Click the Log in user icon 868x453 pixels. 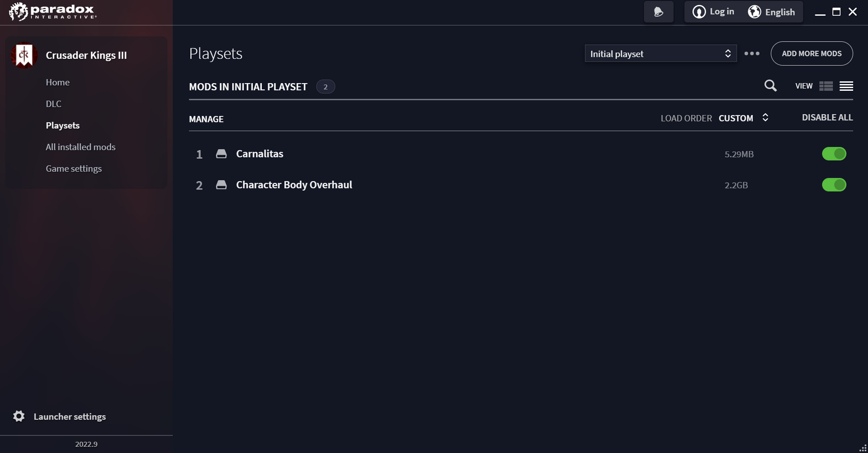coord(699,12)
